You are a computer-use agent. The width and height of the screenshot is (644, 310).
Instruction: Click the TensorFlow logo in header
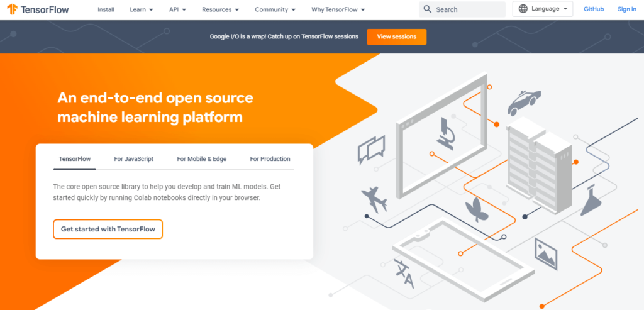coord(38,9)
